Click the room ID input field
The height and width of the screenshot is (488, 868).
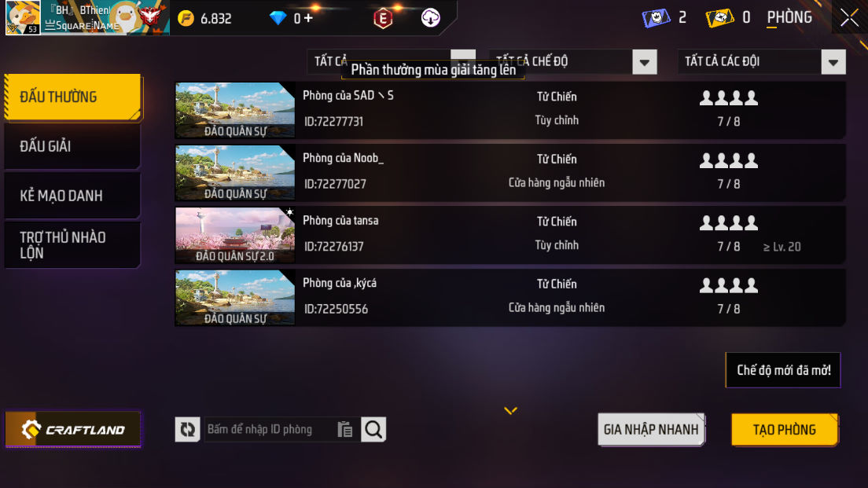pos(270,429)
